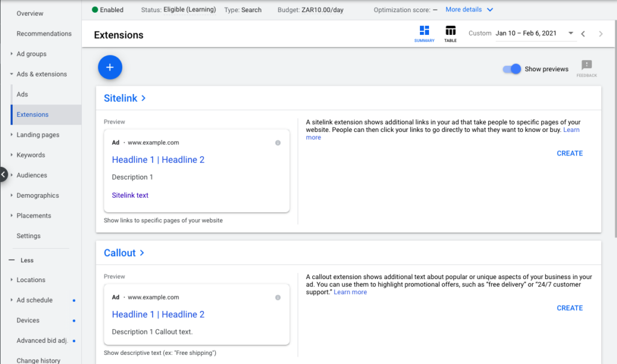Click Learn more in Callout description

point(350,292)
